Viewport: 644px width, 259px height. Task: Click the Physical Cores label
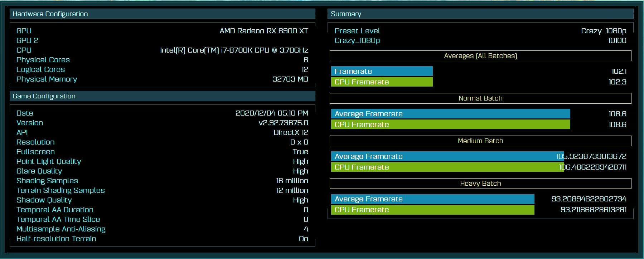pyautogui.click(x=43, y=60)
